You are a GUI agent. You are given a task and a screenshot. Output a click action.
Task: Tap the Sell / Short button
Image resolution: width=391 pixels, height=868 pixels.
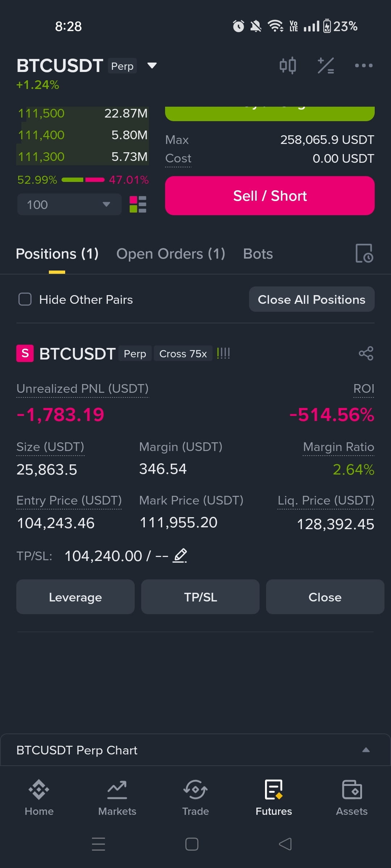click(x=270, y=196)
